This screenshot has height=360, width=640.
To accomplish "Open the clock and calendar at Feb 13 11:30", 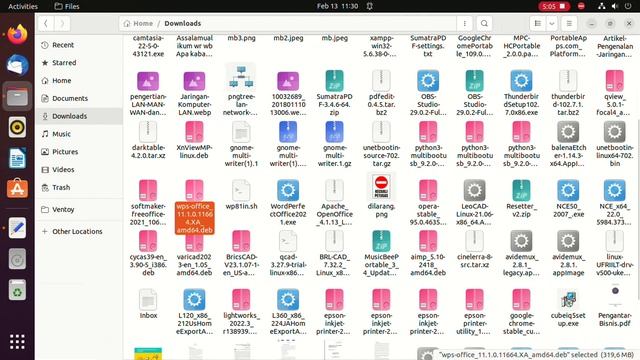I will pos(338,6).
